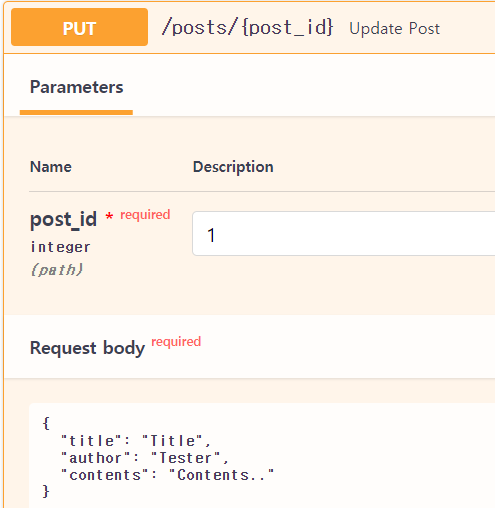
Task: Select the Parameters tab heading
Action: click(77, 87)
